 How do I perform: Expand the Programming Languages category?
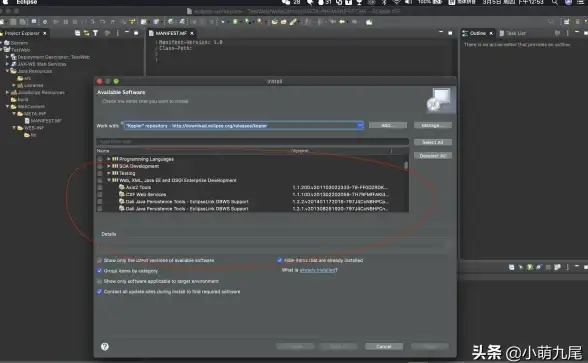coord(109,159)
